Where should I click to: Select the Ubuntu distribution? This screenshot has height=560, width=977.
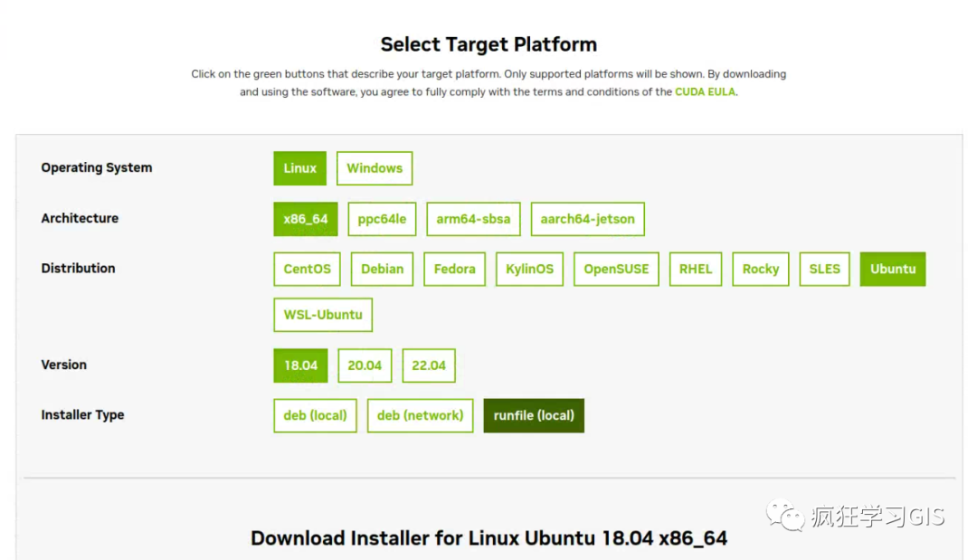click(x=892, y=269)
